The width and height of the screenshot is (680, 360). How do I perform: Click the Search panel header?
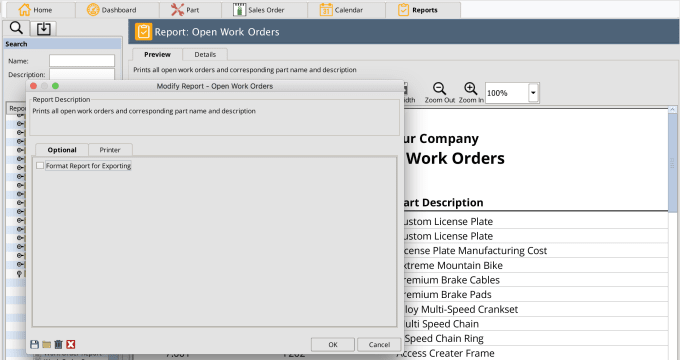62,44
